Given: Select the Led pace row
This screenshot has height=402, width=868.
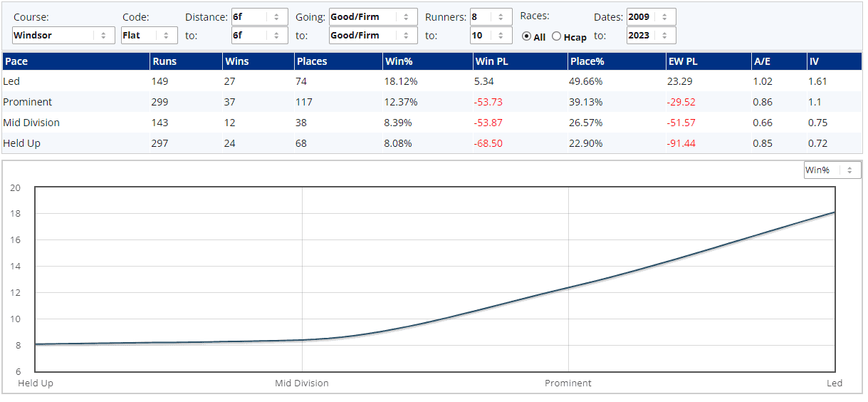Looking at the screenshot, I should (12, 81).
